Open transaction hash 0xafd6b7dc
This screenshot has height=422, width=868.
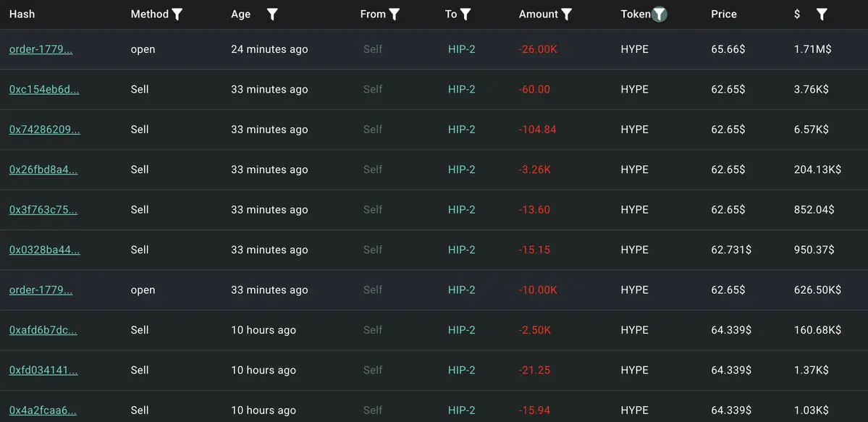tap(43, 330)
